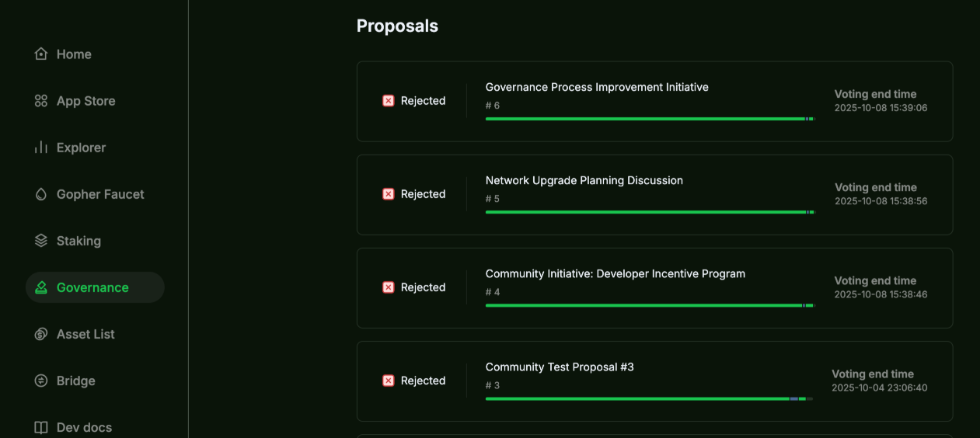Open Community Initiative: Developer Incentive Program
Screen dimensions: 980x438
click(615, 273)
